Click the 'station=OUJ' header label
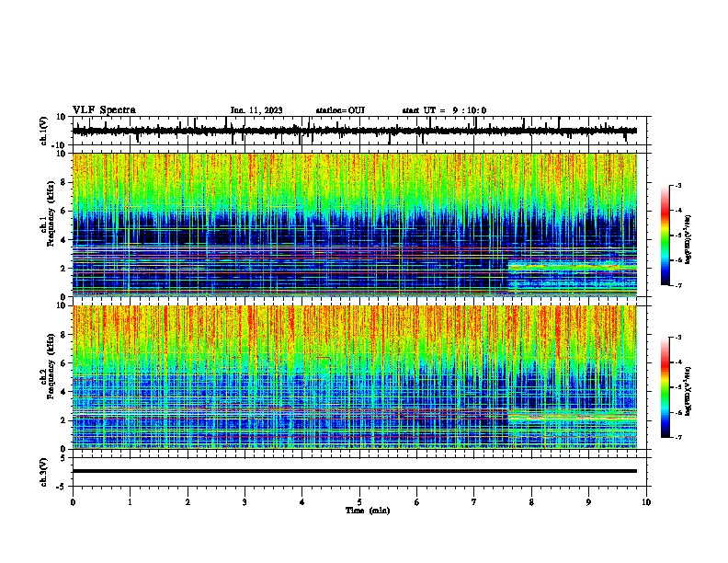Viewport: 728px width, 563px height. [340, 110]
